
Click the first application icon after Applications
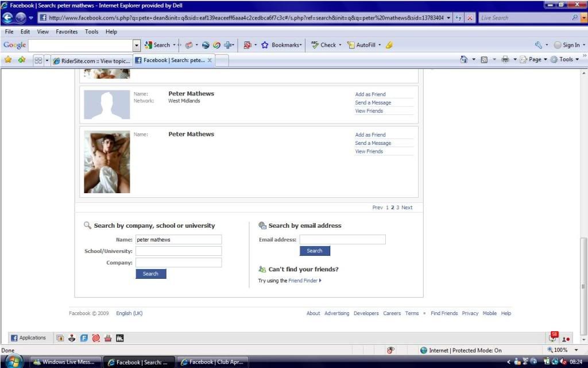click(60, 338)
